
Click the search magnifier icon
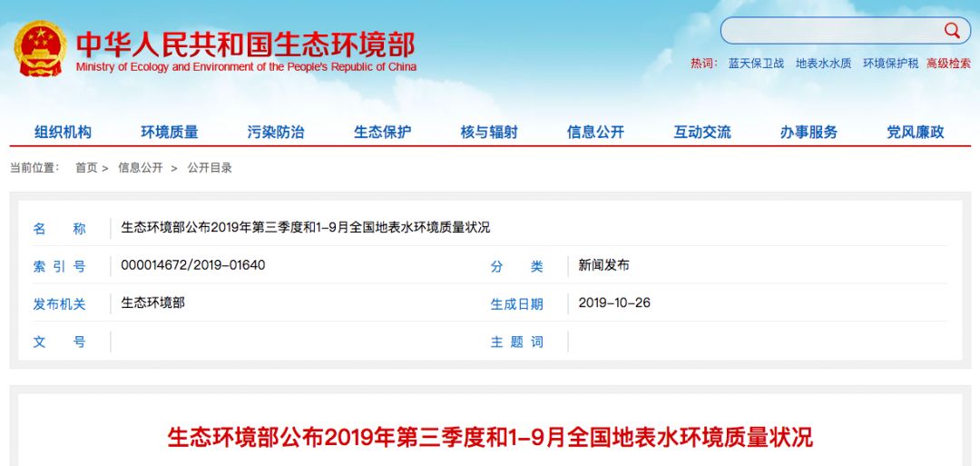951,30
